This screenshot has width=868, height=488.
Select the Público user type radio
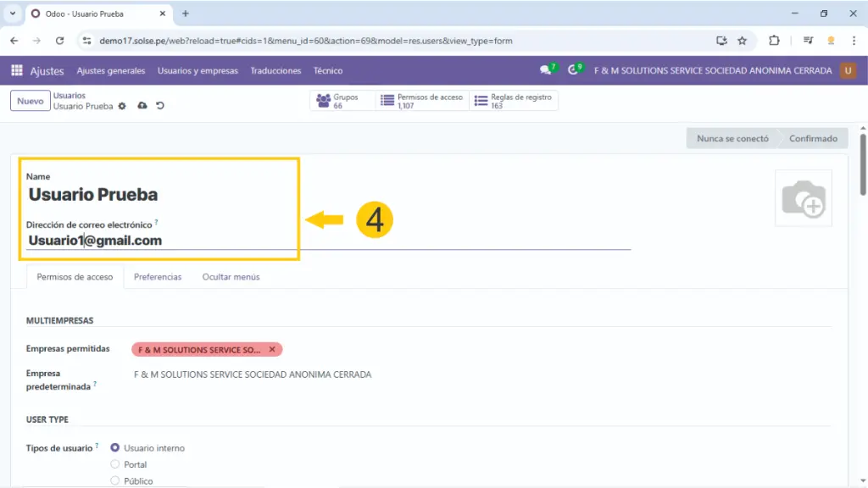click(115, 480)
